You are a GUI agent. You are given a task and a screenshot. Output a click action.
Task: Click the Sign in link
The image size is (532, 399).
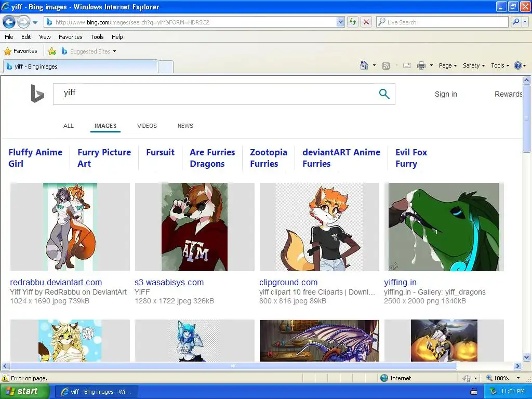coord(446,94)
